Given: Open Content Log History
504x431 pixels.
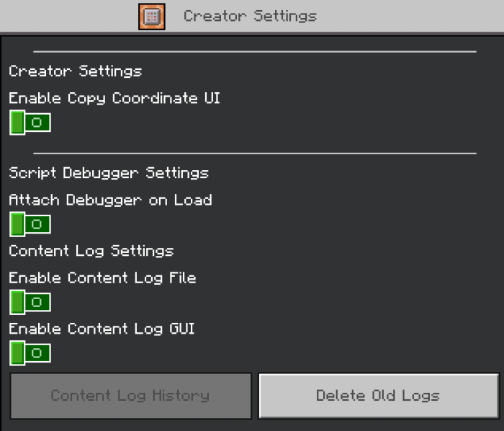Looking at the screenshot, I should (130, 396).
